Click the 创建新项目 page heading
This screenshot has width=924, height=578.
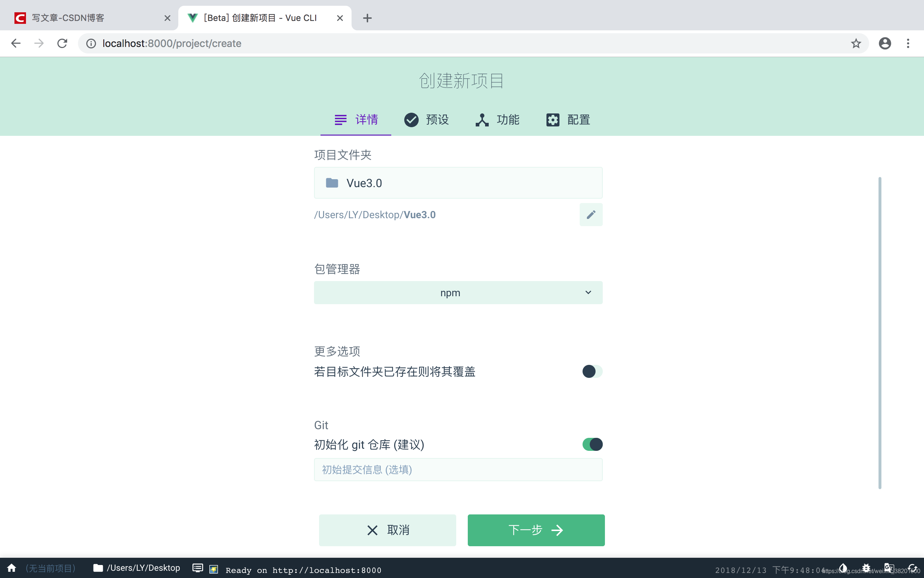(462, 81)
